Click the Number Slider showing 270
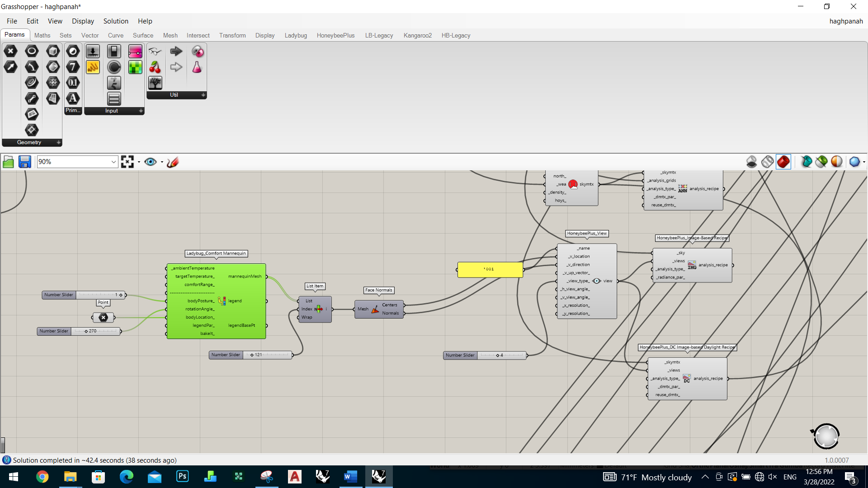 (x=79, y=331)
